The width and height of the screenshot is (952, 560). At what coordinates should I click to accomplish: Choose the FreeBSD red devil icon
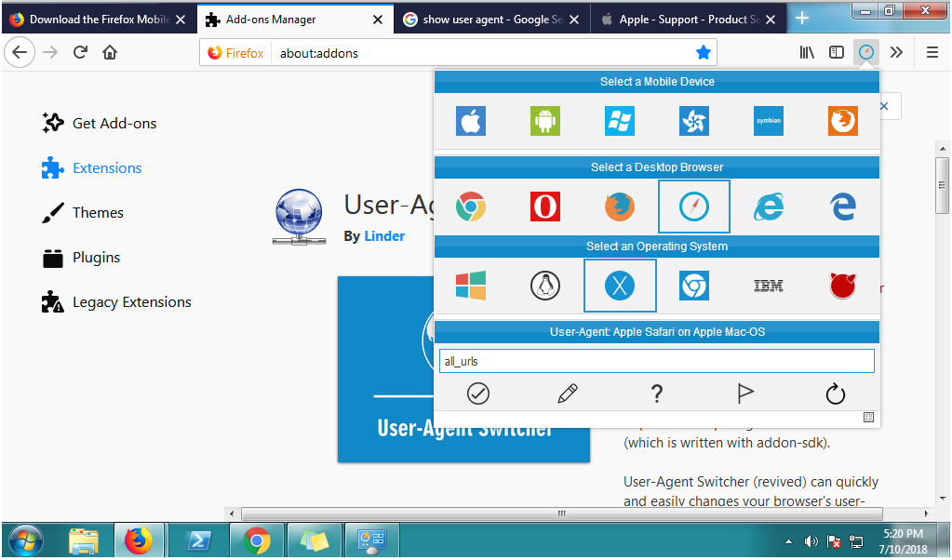[843, 286]
